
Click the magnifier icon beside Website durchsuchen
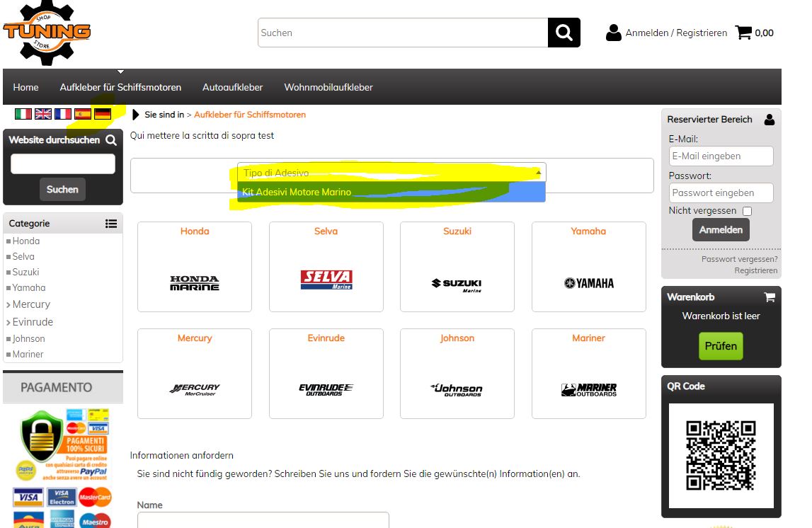111,140
